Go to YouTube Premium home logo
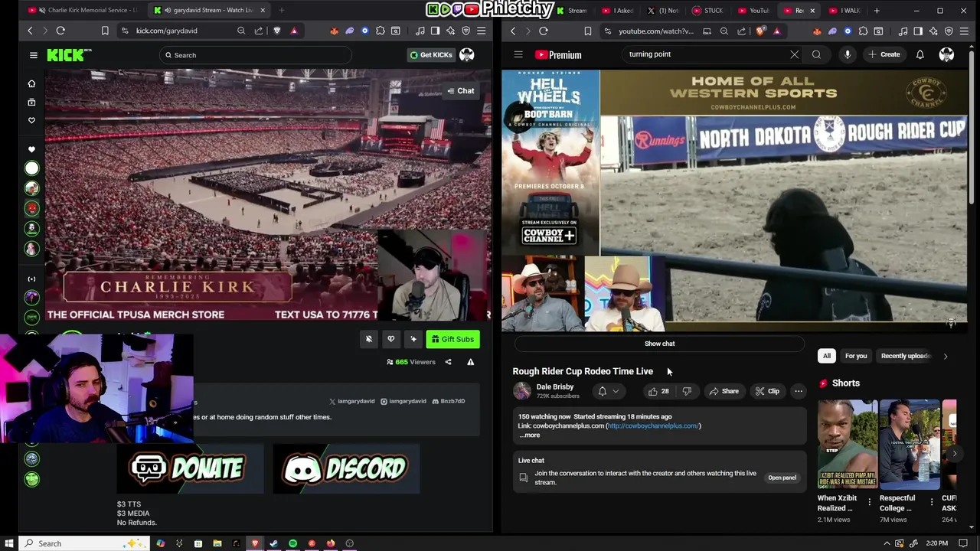This screenshot has height=551, width=980. (558, 54)
